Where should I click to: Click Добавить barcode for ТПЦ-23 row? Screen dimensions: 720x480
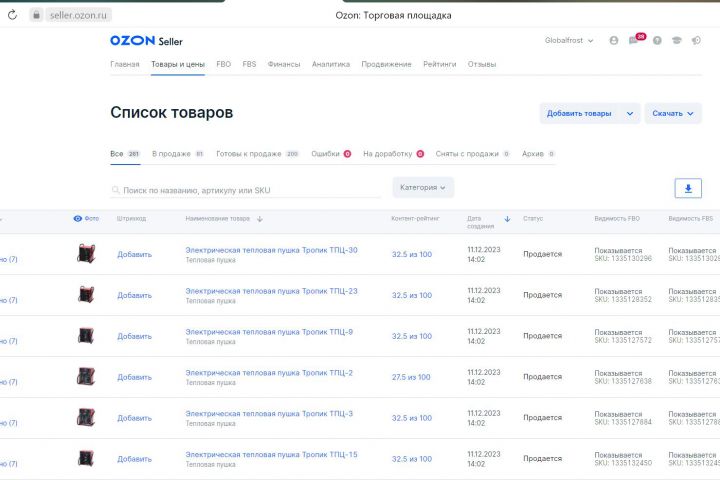(134, 295)
